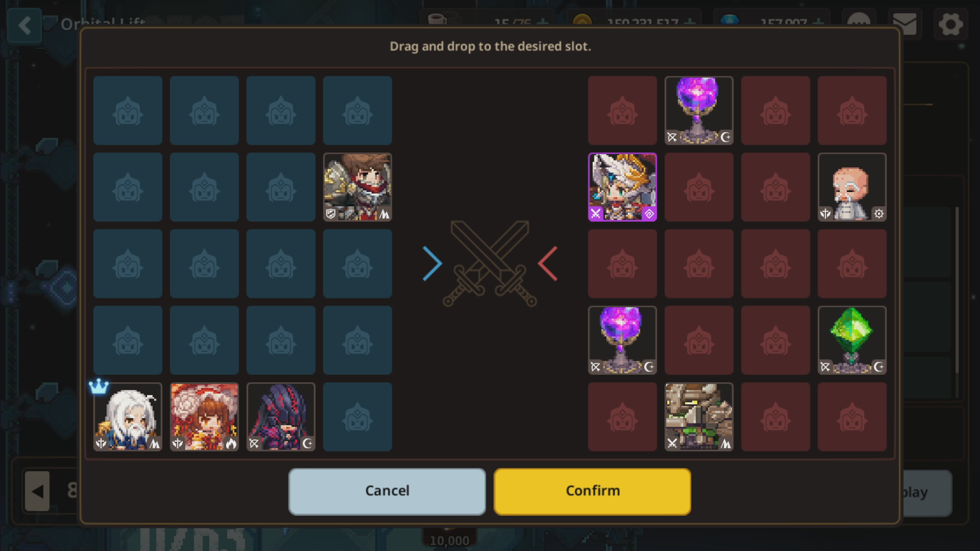
Task: Click the Confirm button
Action: coord(592,491)
